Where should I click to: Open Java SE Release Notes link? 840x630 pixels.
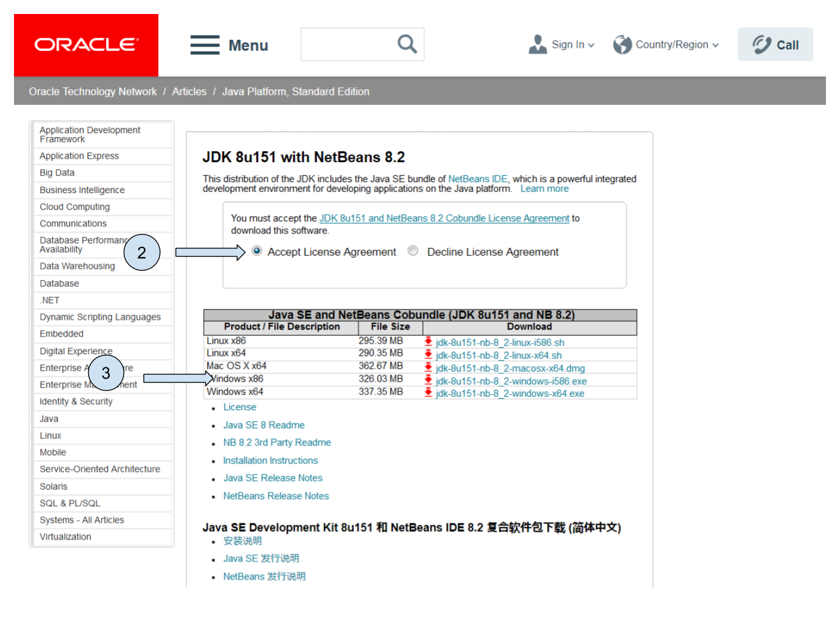pos(273,478)
